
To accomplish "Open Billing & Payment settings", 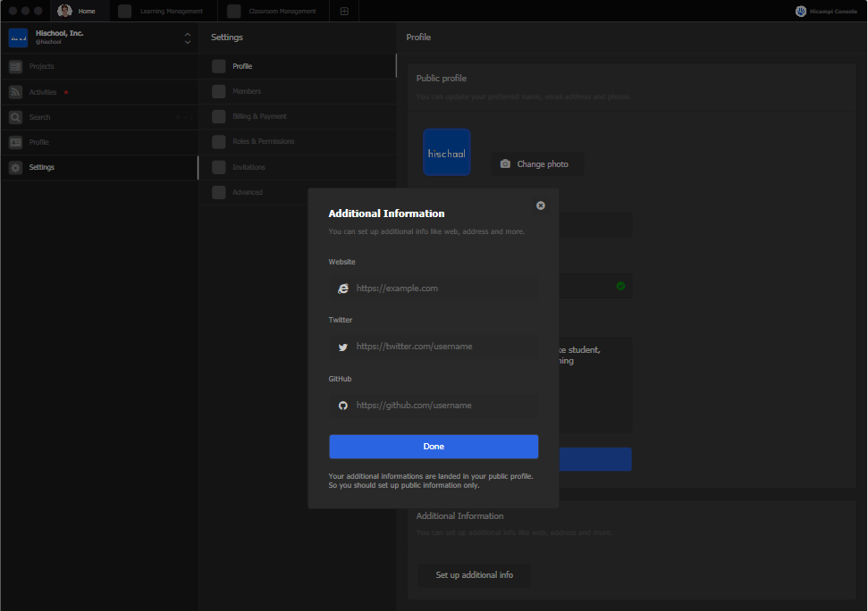I will tap(259, 116).
